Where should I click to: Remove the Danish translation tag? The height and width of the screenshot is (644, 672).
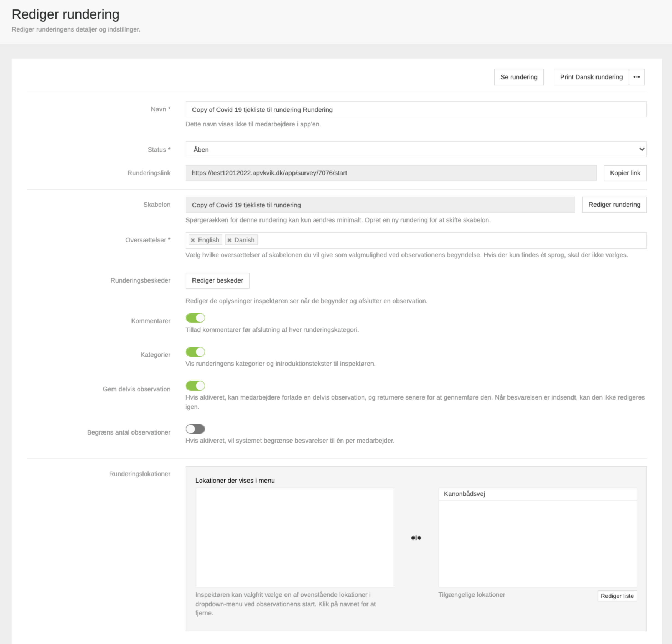(x=229, y=240)
